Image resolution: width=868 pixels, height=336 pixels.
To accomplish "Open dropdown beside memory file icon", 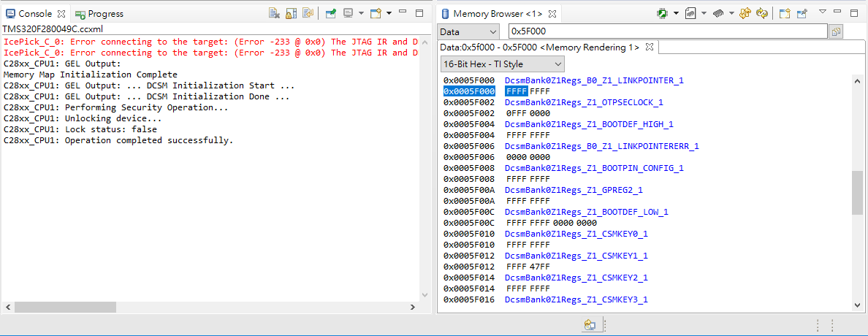I will (x=704, y=13).
